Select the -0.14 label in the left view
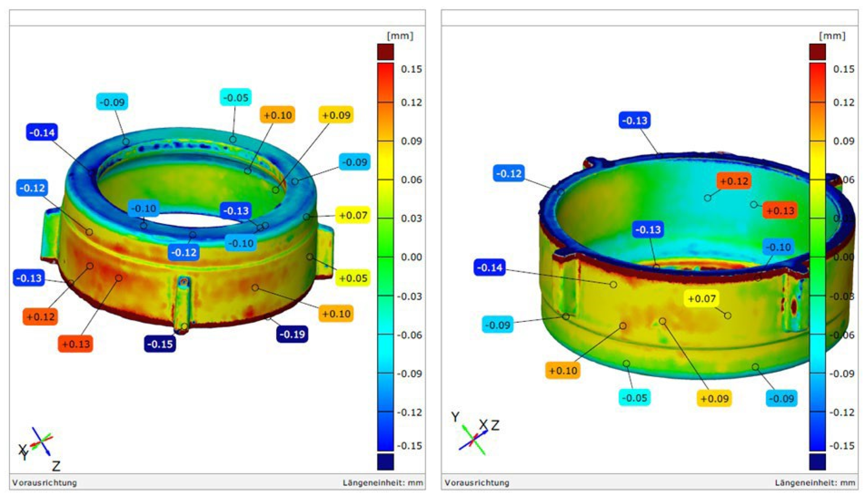 coord(42,133)
